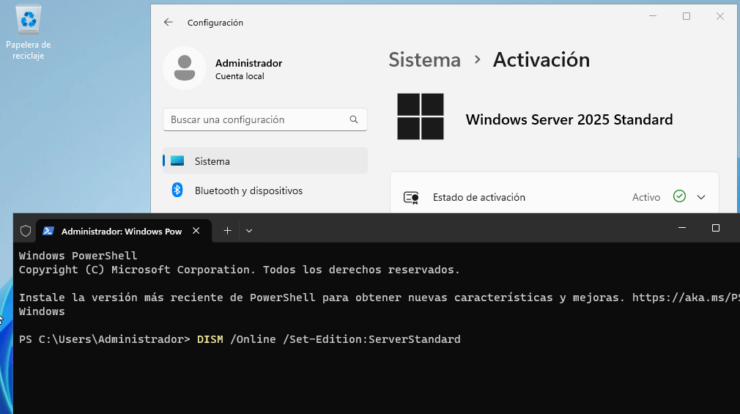The height and width of the screenshot is (414, 740).
Task: Click the PS C:\Users\Administrador prompt
Action: (x=104, y=339)
